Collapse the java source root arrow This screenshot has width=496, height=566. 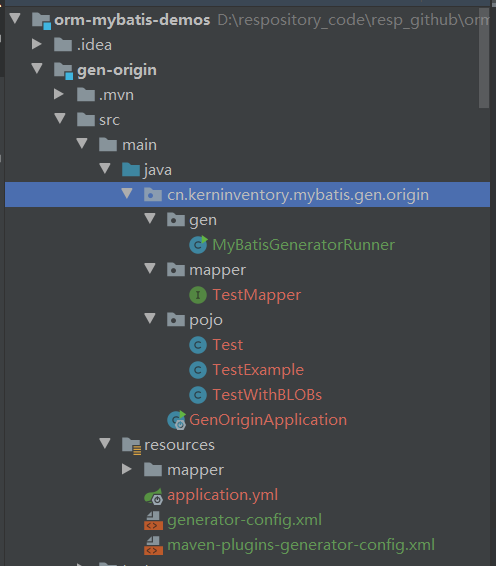105,168
